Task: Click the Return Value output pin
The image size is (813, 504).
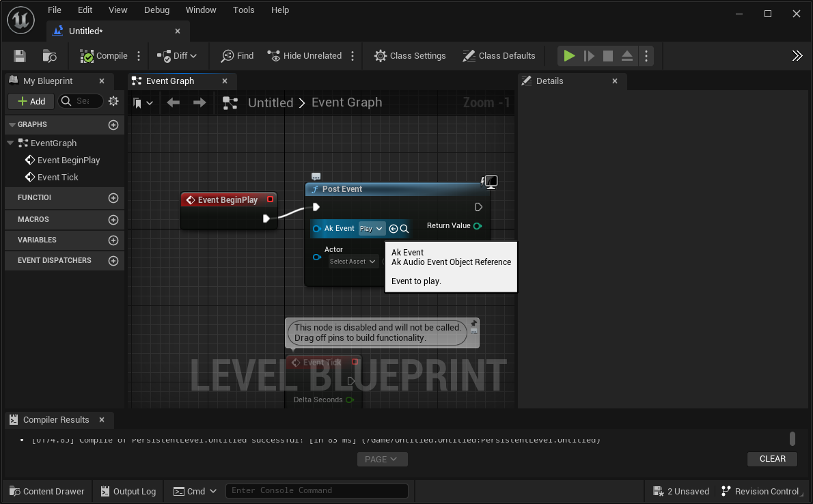Action: [478, 225]
